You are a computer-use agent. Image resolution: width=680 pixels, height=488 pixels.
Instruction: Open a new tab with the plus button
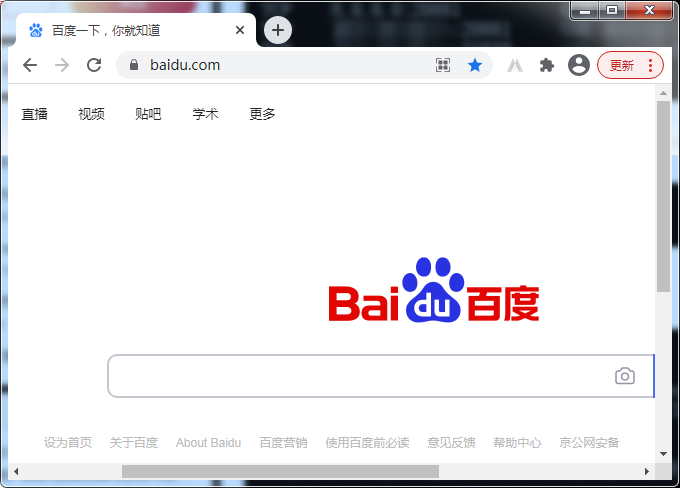[x=278, y=30]
